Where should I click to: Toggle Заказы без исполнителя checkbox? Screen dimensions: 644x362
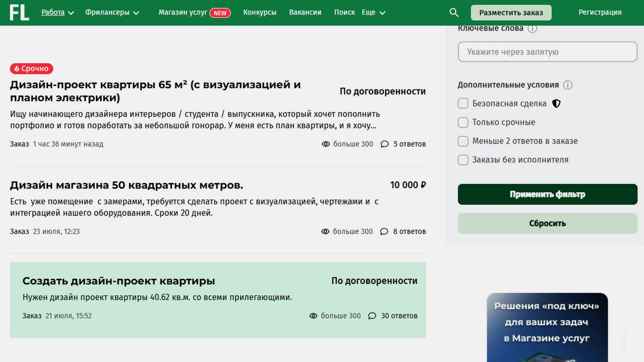pyautogui.click(x=463, y=160)
